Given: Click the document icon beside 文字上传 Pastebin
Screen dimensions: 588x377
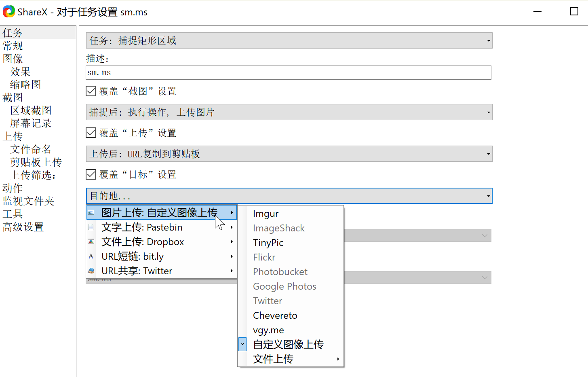Looking at the screenshot, I should click(x=91, y=227).
